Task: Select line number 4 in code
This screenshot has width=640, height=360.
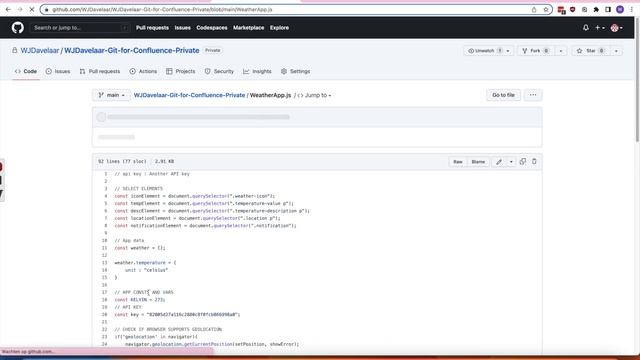Action: 105,196
